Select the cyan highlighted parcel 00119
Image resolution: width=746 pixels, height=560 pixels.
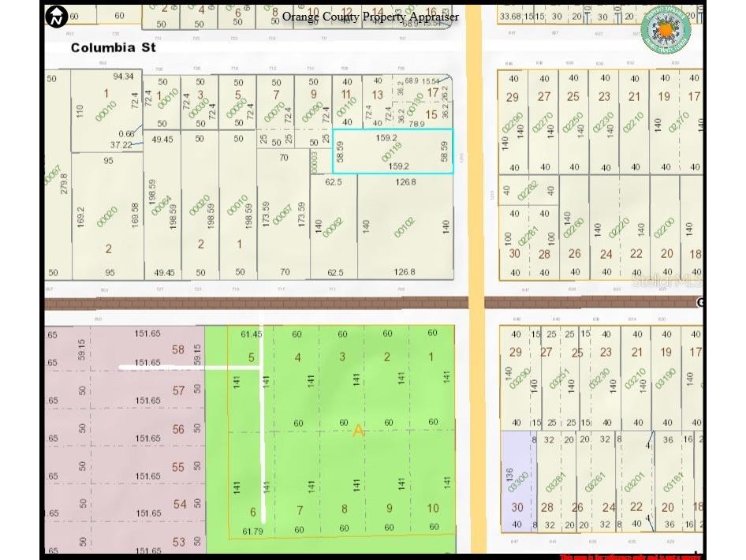click(x=393, y=151)
